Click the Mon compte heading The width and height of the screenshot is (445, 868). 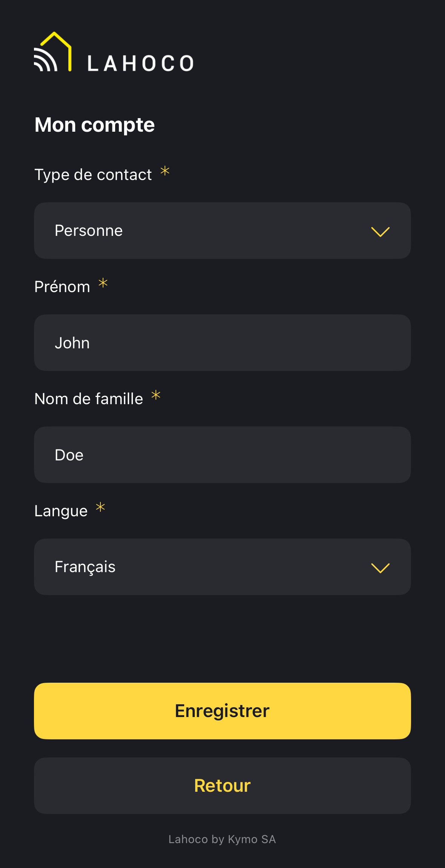coord(95,125)
